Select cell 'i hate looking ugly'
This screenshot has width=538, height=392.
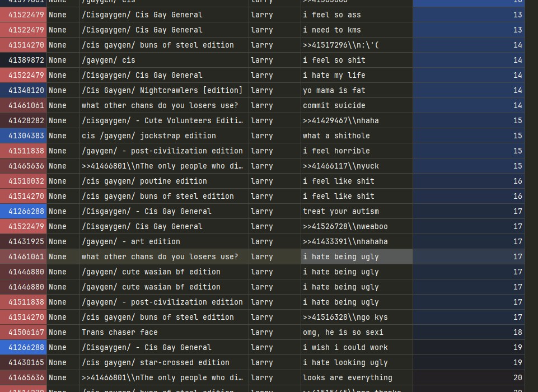pos(357,362)
